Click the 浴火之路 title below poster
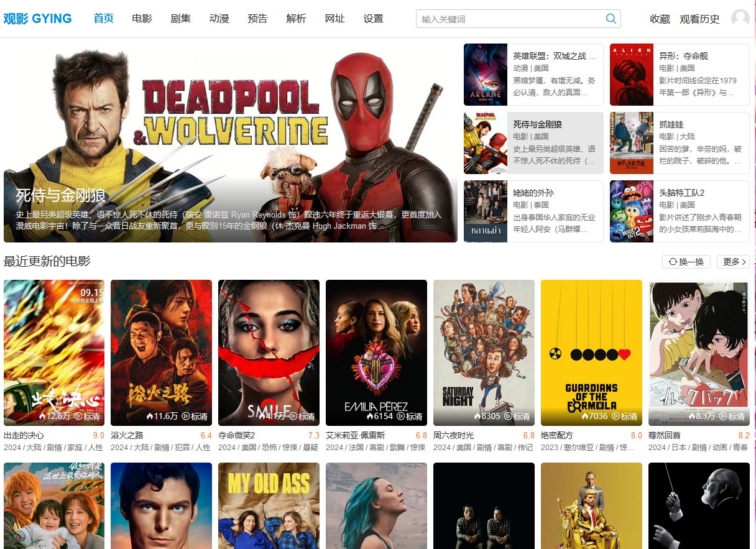 coord(127,435)
